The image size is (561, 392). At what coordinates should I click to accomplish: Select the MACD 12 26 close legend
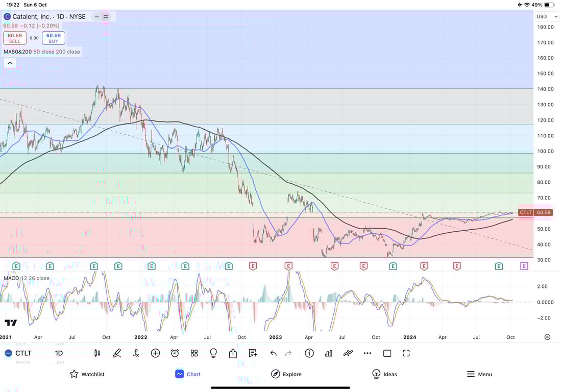pyautogui.click(x=27, y=278)
